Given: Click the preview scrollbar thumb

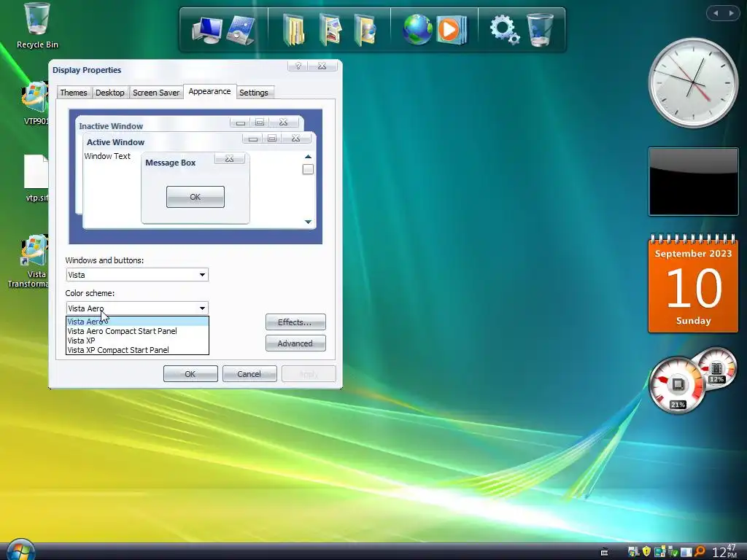Looking at the screenshot, I should coord(309,169).
